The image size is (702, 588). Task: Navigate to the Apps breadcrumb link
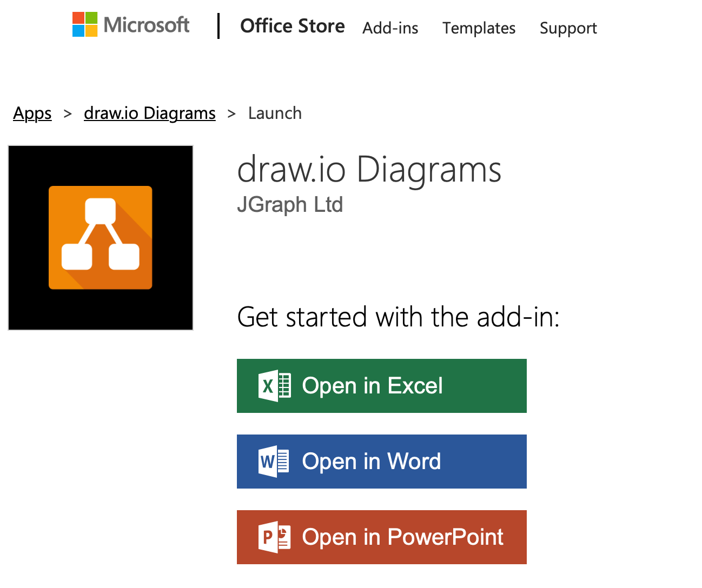tap(32, 113)
